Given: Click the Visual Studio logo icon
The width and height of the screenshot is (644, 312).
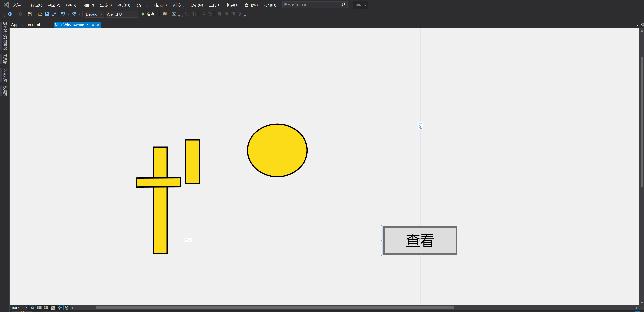Looking at the screenshot, I should pos(6,5).
